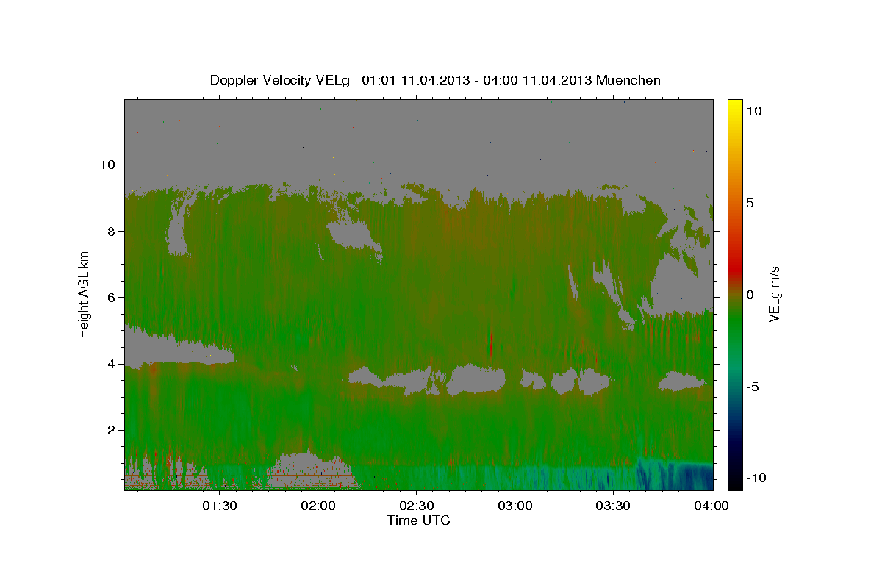882x588 pixels.
Task: Click the 'Height AGL km' axis label
Action: 85,293
